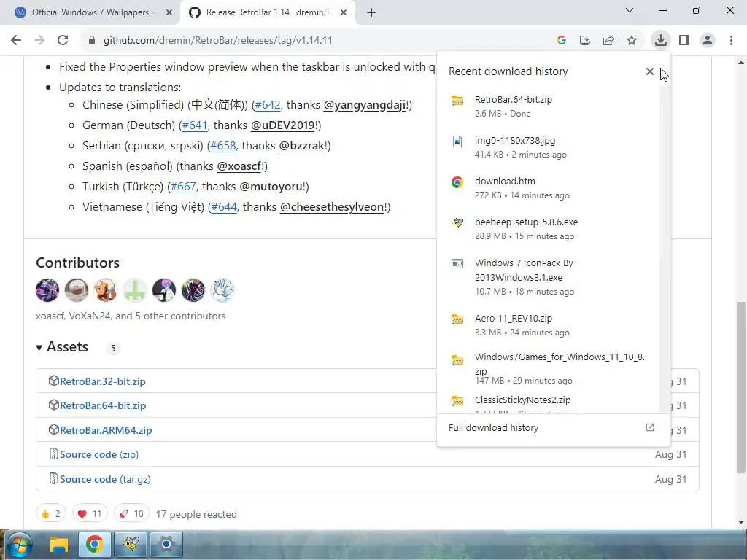Download Source code (zip)
Viewport: 747px width, 560px height.
[x=99, y=455]
